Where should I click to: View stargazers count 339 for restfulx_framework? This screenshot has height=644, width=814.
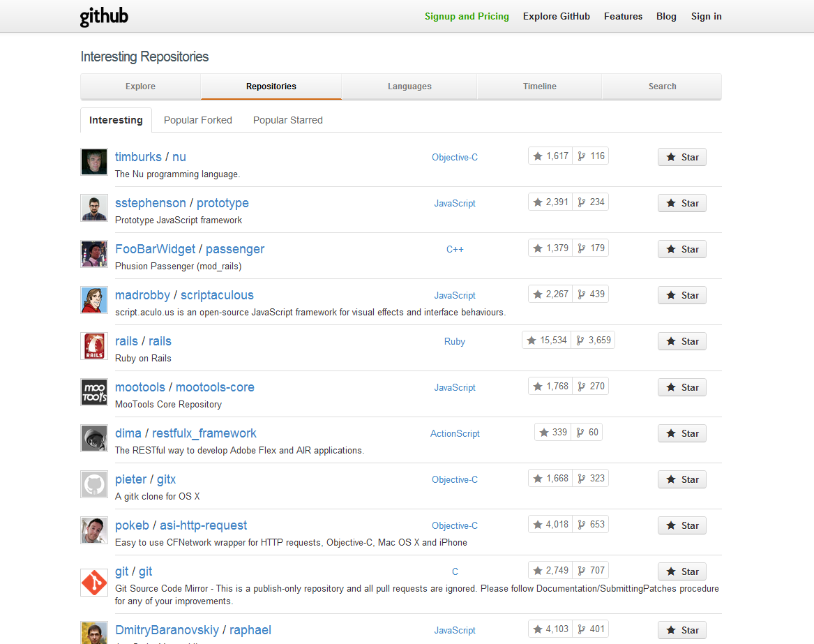point(553,432)
